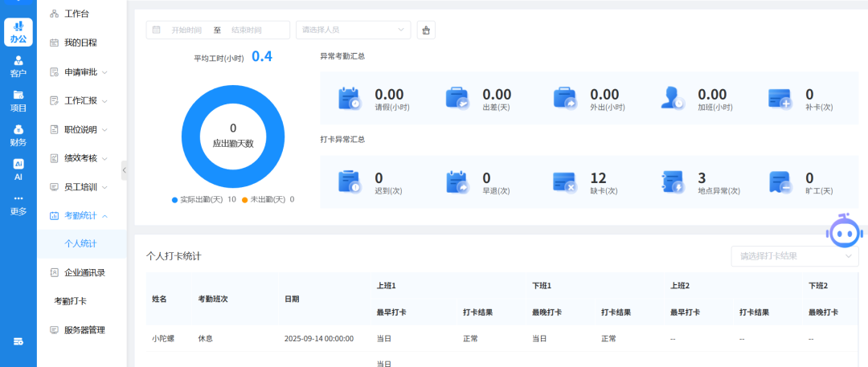Click the 申请审批 sidebar icon
The image size is (868, 367).
click(55, 72)
